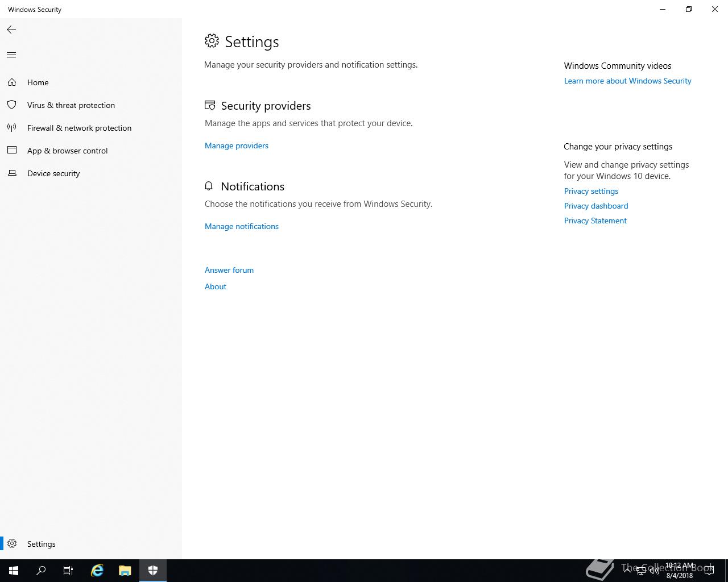
Task: Open Privacy Statement link
Action: pyautogui.click(x=595, y=221)
